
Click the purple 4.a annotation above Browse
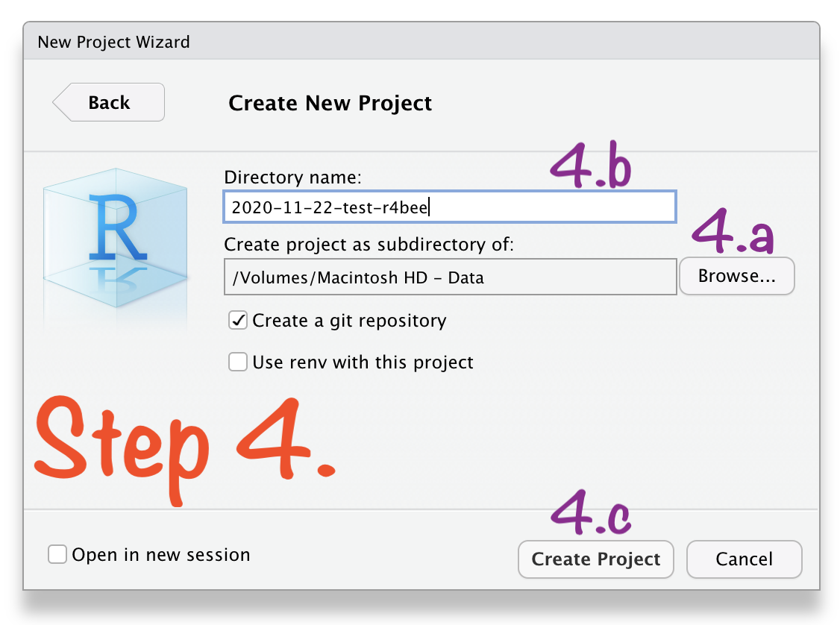tap(733, 230)
